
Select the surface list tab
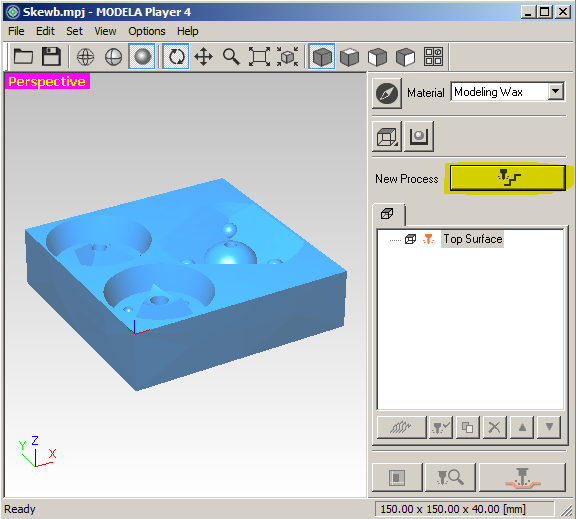tap(388, 214)
